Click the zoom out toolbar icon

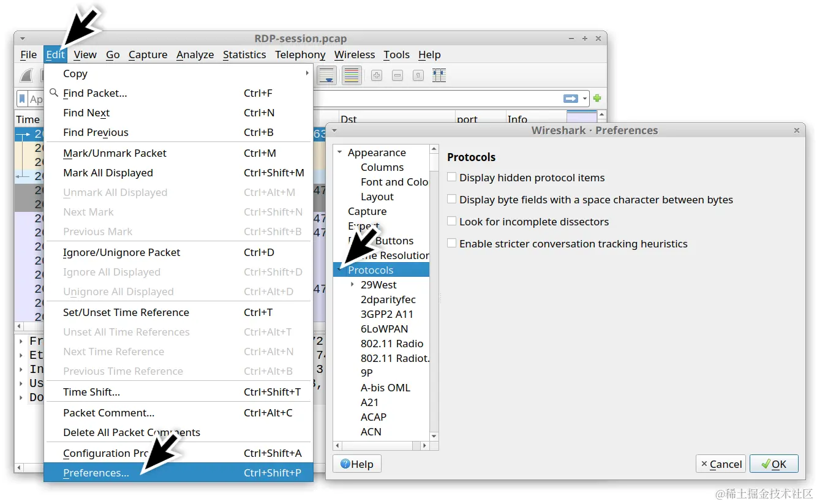397,75
